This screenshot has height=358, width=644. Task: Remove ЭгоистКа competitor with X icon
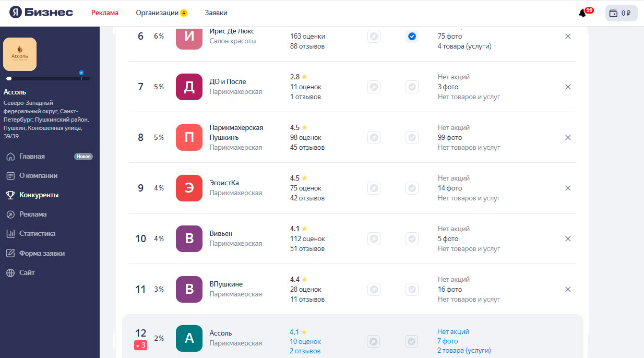[568, 188]
